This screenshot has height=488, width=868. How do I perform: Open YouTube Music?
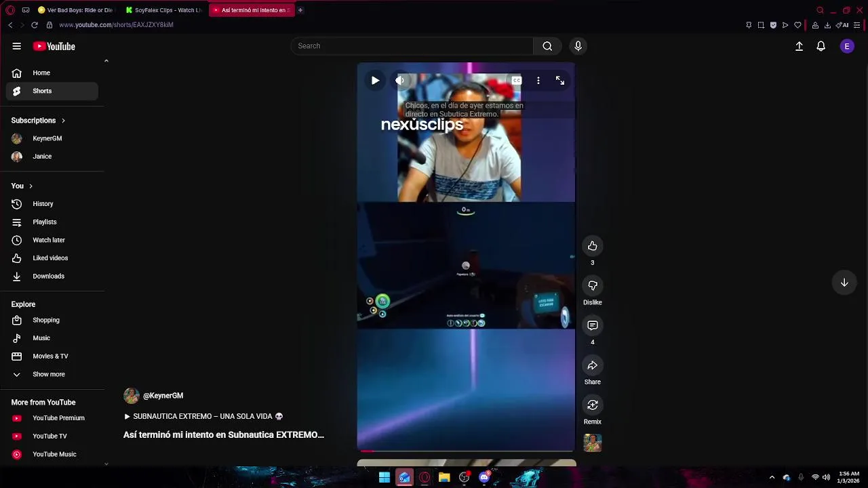[x=52, y=454]
